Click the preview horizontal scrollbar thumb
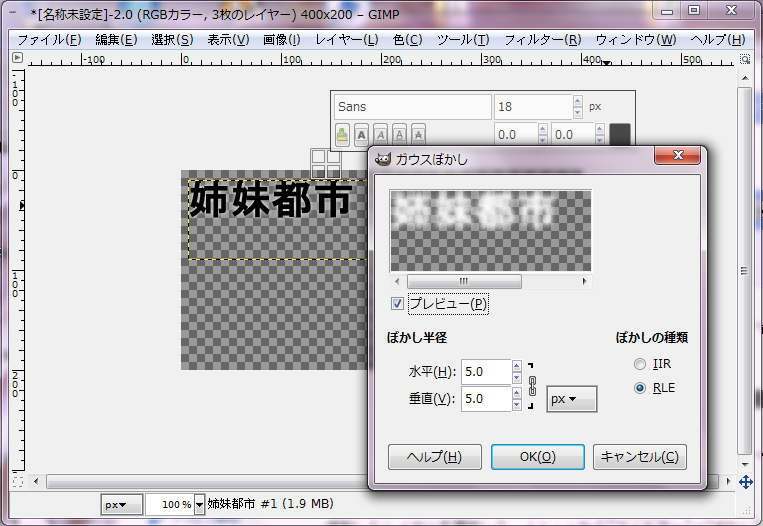 tap(464, 281)
